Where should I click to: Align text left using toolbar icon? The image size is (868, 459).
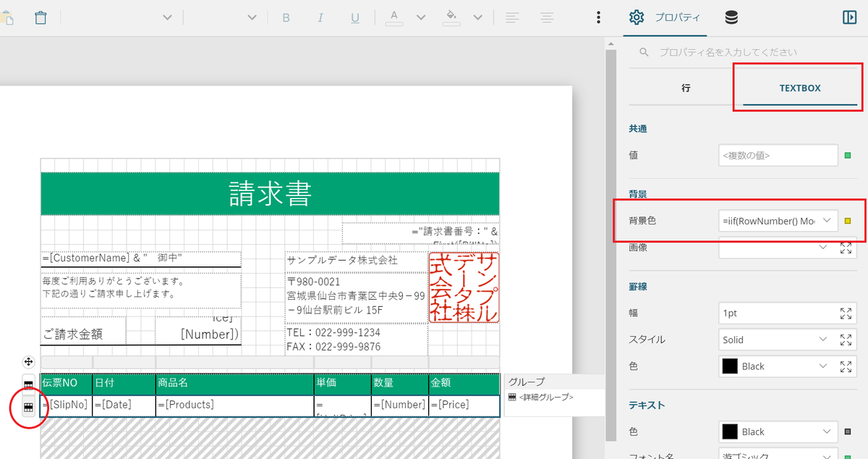coord(513,17)
